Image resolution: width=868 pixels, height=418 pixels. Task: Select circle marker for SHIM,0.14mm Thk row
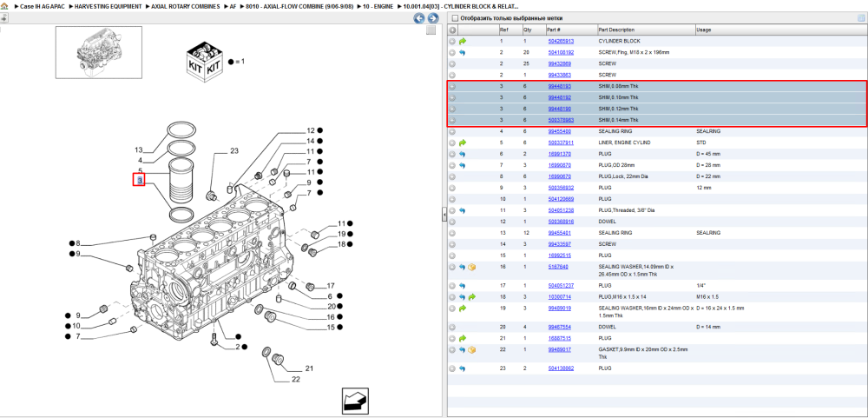tap(452, 120)
